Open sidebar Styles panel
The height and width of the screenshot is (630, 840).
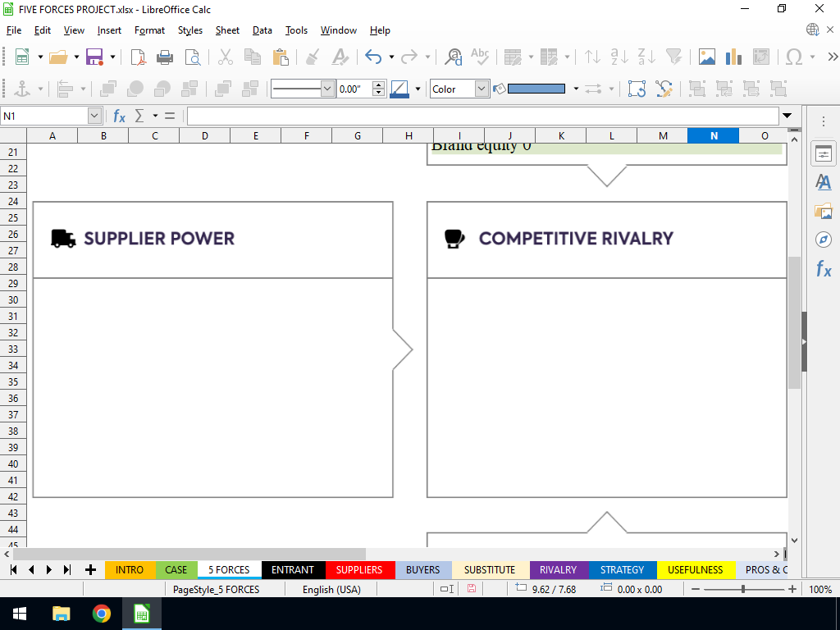point(824,182)
